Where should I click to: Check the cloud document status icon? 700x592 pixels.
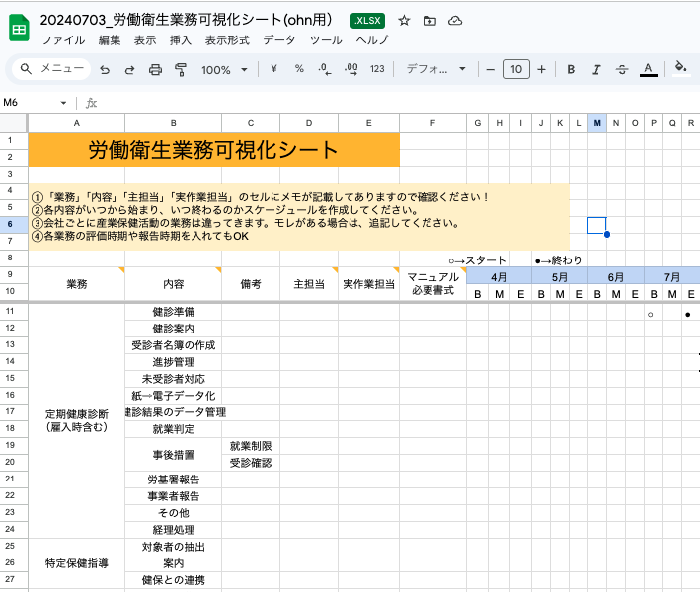click(455, 21)
